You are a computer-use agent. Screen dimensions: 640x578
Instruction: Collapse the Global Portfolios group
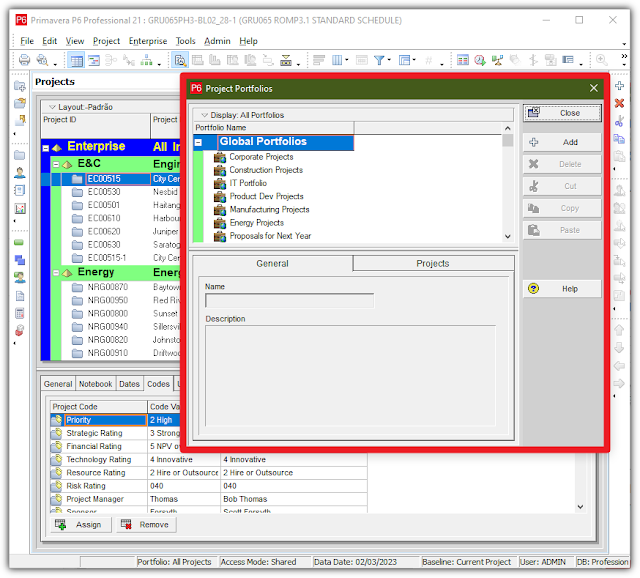(x=198, y=142)
